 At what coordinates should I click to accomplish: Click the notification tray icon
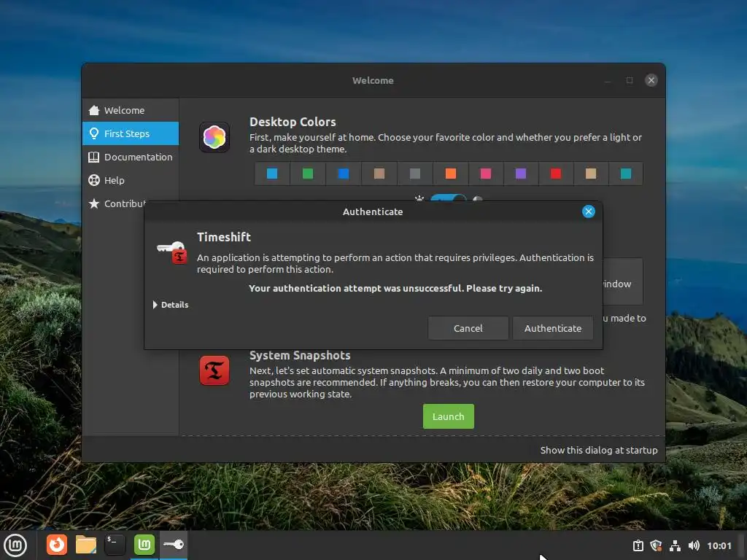click(638, 545)
